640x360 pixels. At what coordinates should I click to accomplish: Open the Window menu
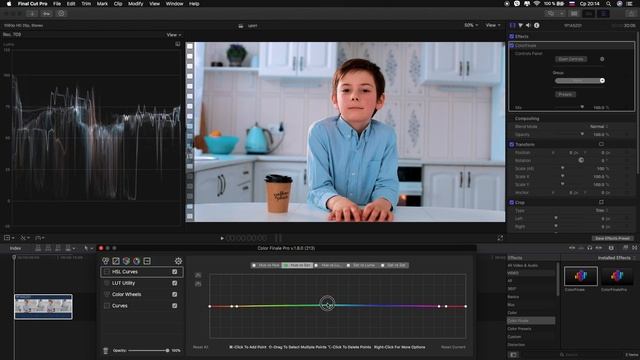coord(174,4)
